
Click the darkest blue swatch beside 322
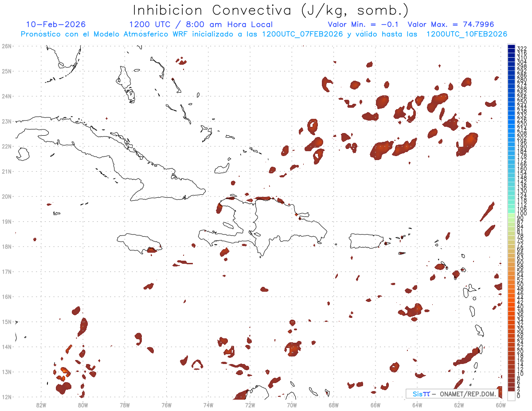(x=511, y=47)
